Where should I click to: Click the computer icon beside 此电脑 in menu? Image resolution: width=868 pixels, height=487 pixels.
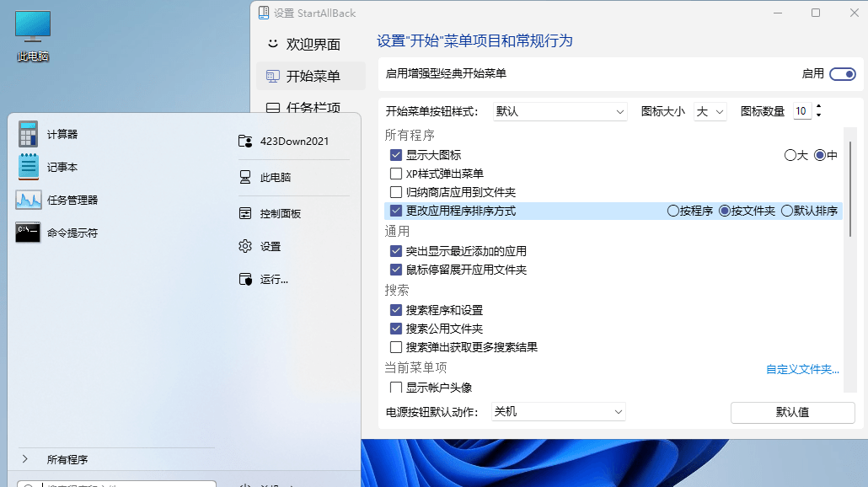pyautogui.click(x=245, y=177)
